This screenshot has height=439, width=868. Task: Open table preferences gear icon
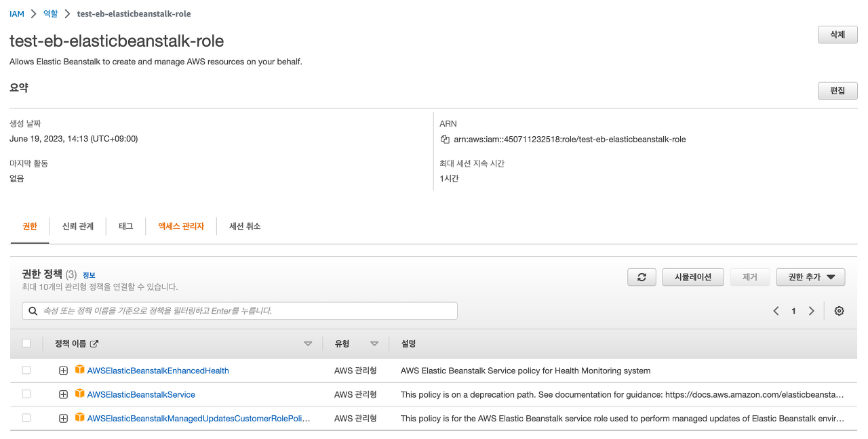pyautogui.click(x=840, y=311)
